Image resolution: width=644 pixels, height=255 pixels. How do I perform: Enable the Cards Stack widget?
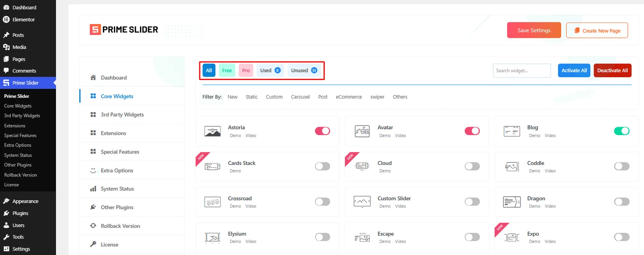point(322,166)
